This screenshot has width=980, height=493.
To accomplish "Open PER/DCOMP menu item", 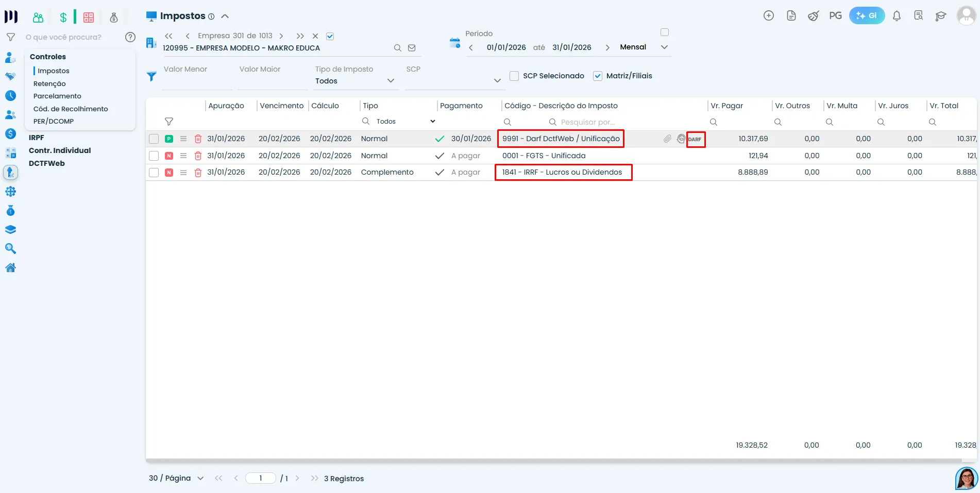I will click(x=54, y=121).
